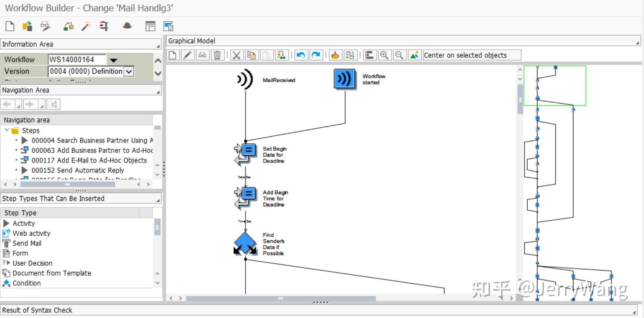Cut the selected workflow step
The width and height of the screenshot is (644, 318).
(236, 54)
